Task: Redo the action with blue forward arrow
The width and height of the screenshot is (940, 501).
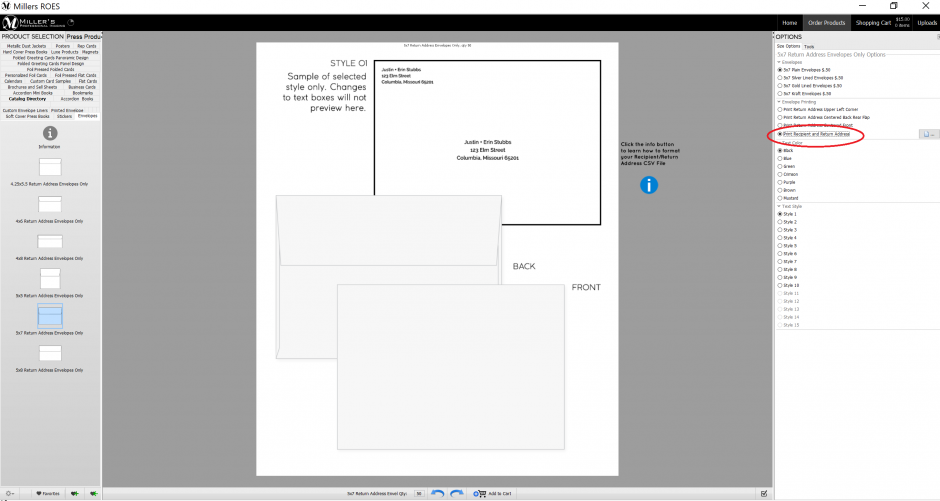Action: (x=457, y=493)
